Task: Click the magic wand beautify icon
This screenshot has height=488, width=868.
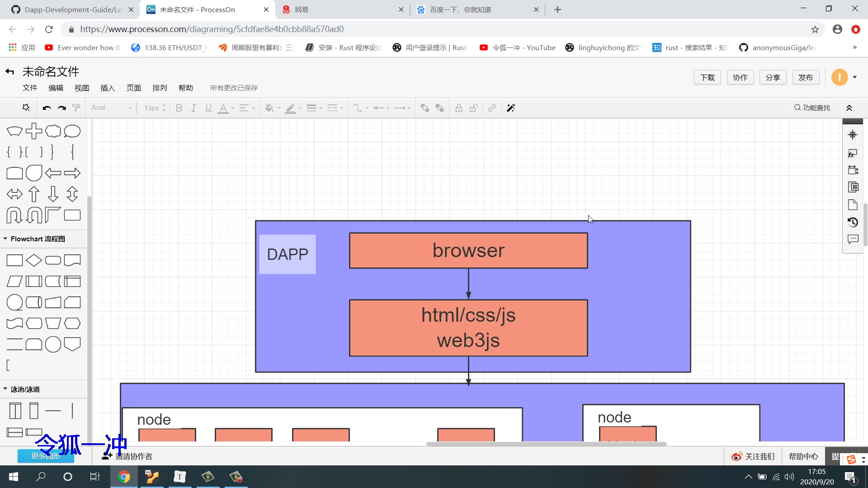Action: pyautogui.click(x=511, y=108)
